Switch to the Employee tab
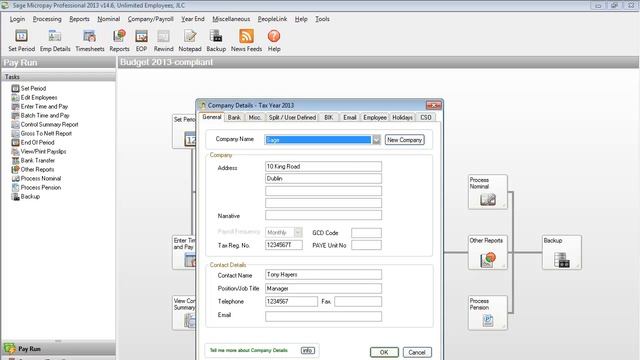 pyautogui.click(x=375, y=117)
